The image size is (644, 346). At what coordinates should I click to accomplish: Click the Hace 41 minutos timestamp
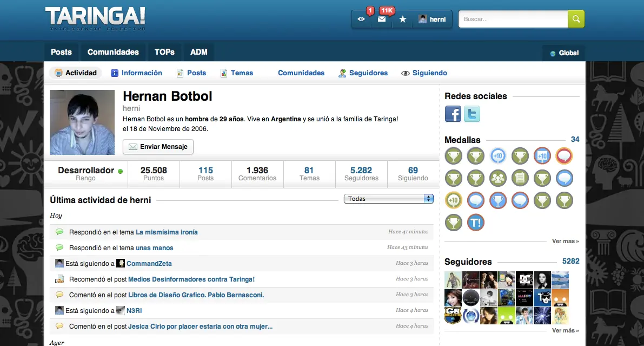tap(408, 232)
